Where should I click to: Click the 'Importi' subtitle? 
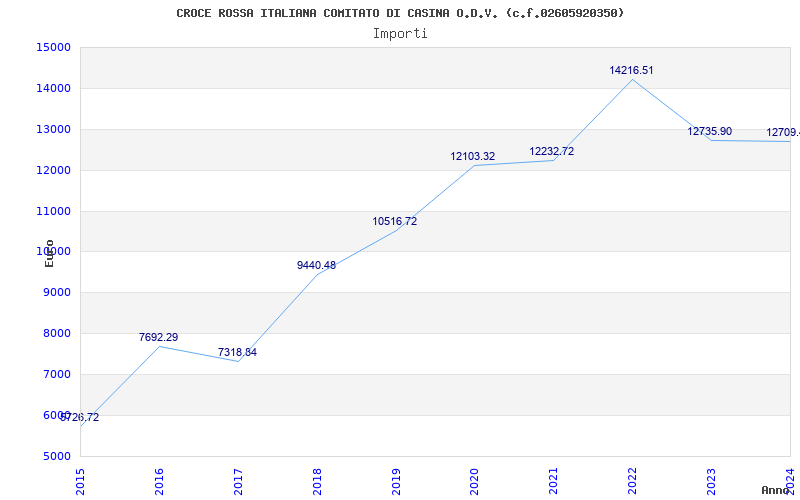pyautogui.click(x=400, y=34)
